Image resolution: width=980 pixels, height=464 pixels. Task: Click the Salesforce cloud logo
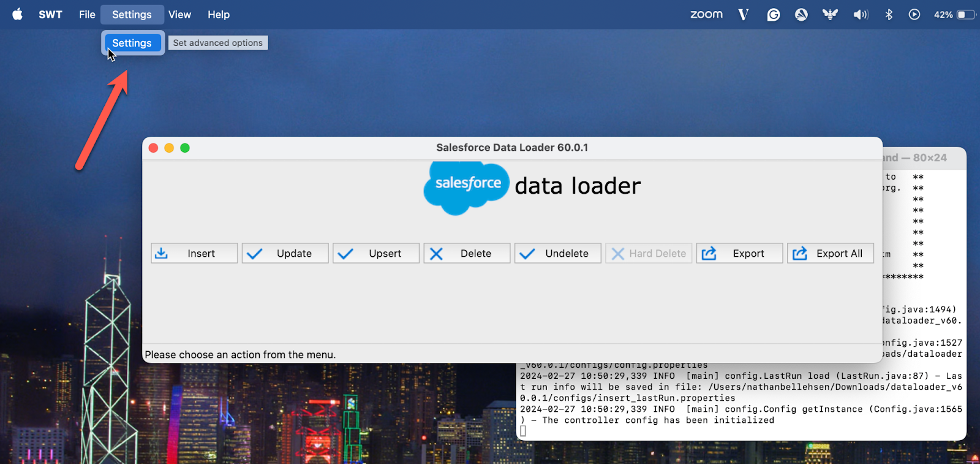(467, 188)
